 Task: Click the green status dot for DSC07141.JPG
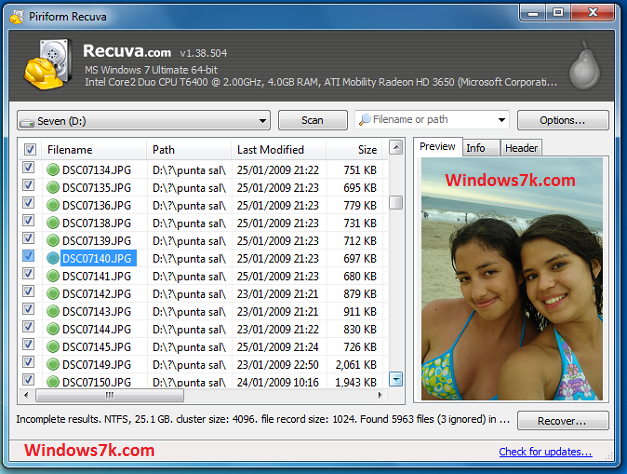tap(53, 276)
